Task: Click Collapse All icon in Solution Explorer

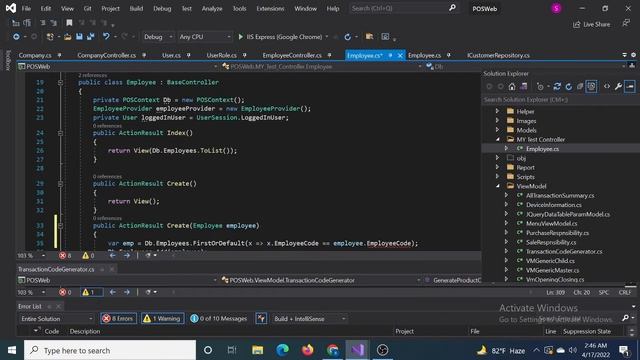Action: click(580, 87)
